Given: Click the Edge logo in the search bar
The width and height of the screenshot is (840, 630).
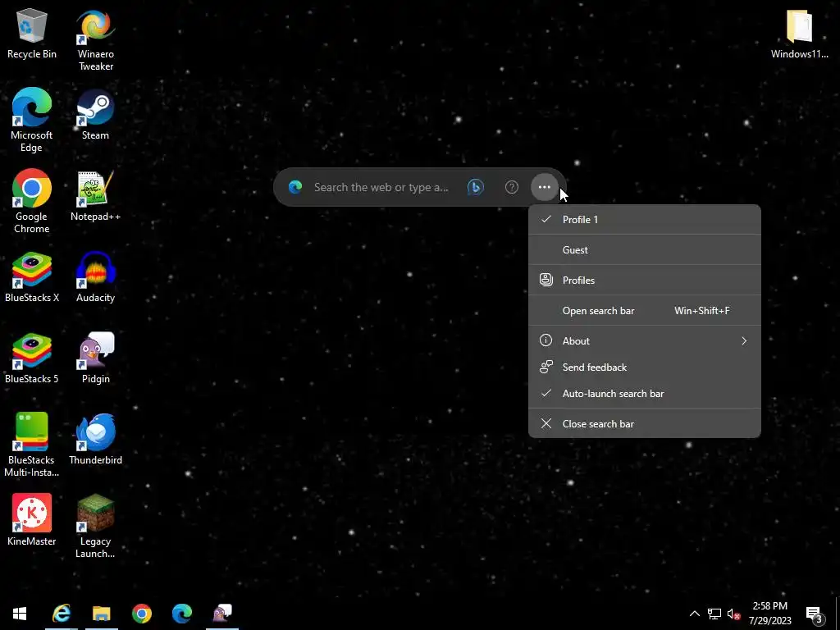Looking at the screenshot, I should pos(295,187).
